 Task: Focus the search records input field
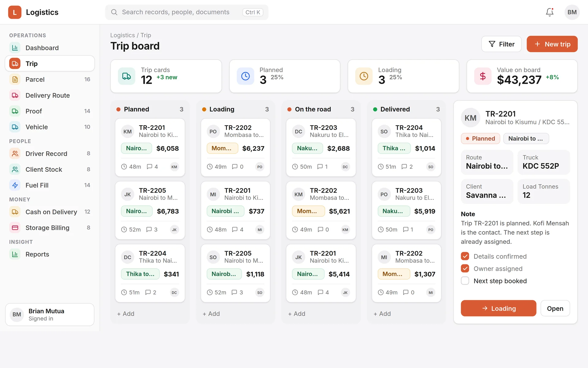pos(187,12)
